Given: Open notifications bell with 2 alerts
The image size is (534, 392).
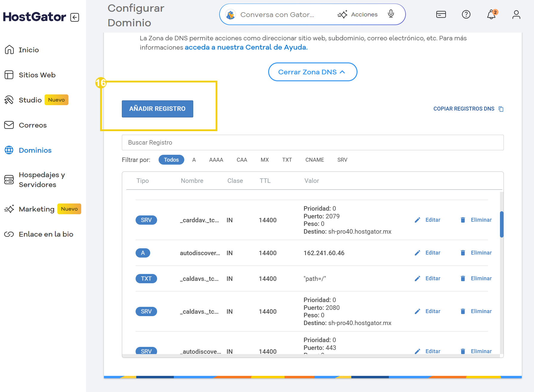Looking at the screenshot, I should pyautogui.click(x=491, y=14).
